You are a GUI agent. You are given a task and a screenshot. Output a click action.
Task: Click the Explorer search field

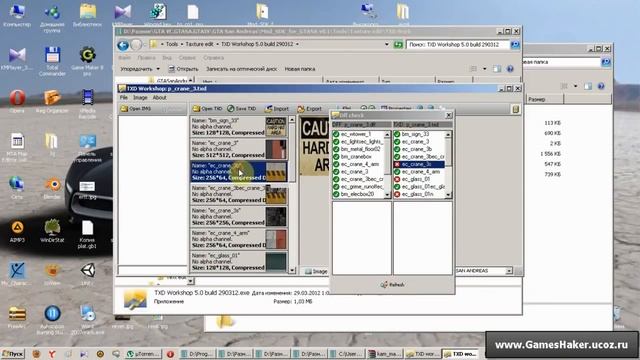(x=458, y=44)
